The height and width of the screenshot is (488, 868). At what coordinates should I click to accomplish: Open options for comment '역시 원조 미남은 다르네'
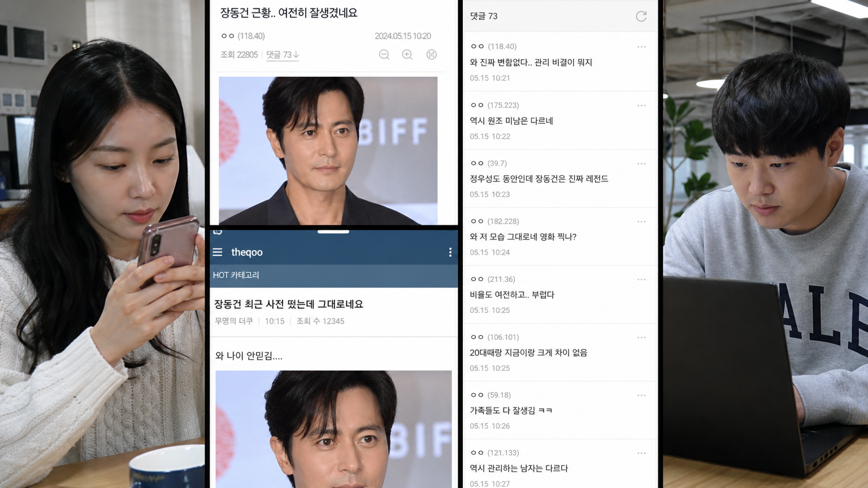tap(641, 106)
